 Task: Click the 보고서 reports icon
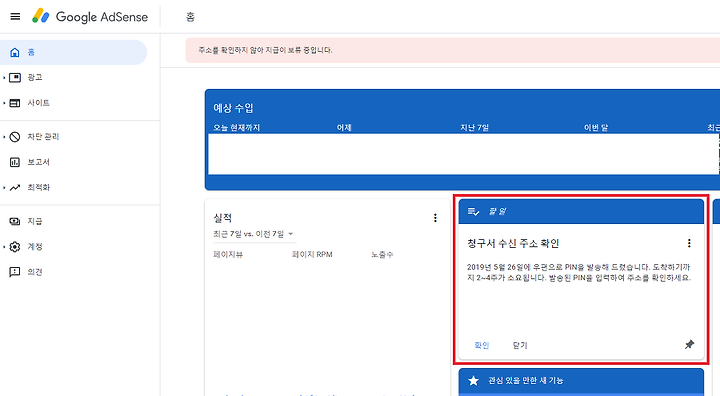[15, 162]
